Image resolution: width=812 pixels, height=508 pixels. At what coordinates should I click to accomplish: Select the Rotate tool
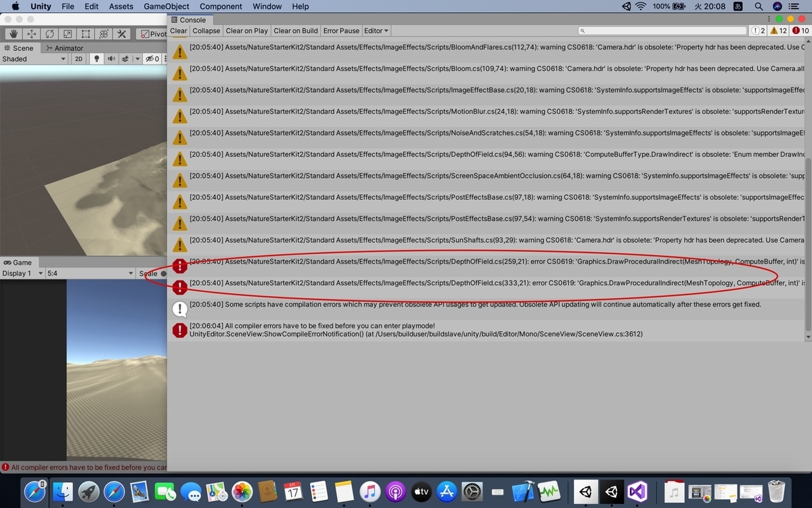point(49,34)
